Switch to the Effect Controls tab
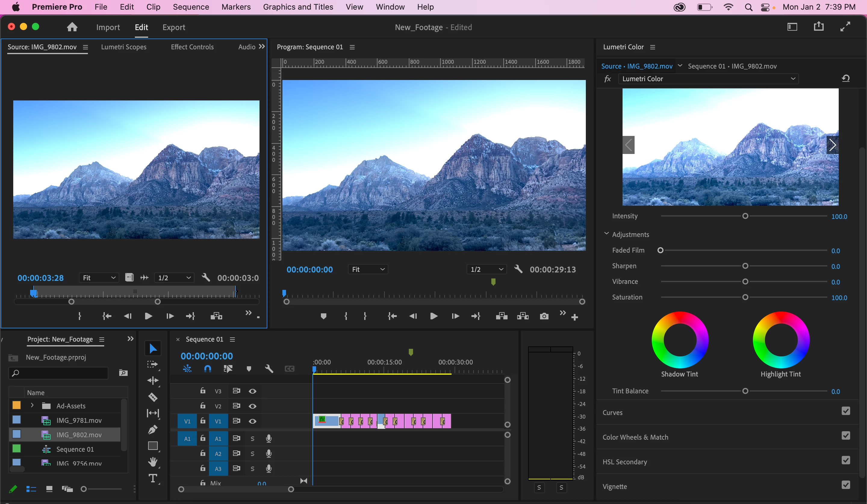This screenshot has height=504, width=867. [192, 47]
